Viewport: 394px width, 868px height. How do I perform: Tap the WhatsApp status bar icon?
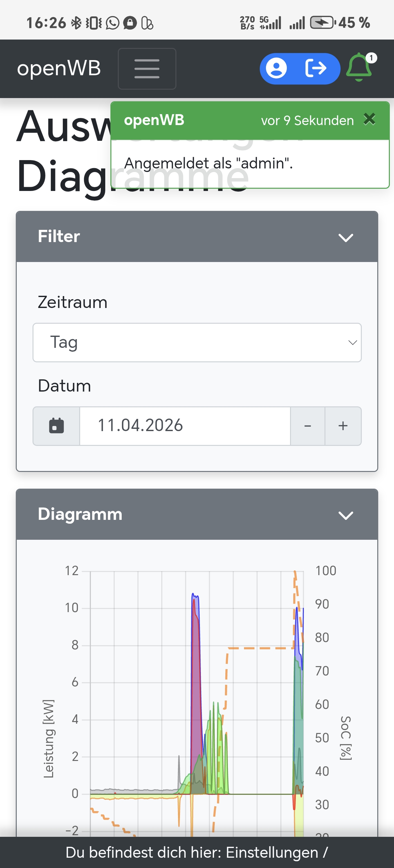[112, 23]
